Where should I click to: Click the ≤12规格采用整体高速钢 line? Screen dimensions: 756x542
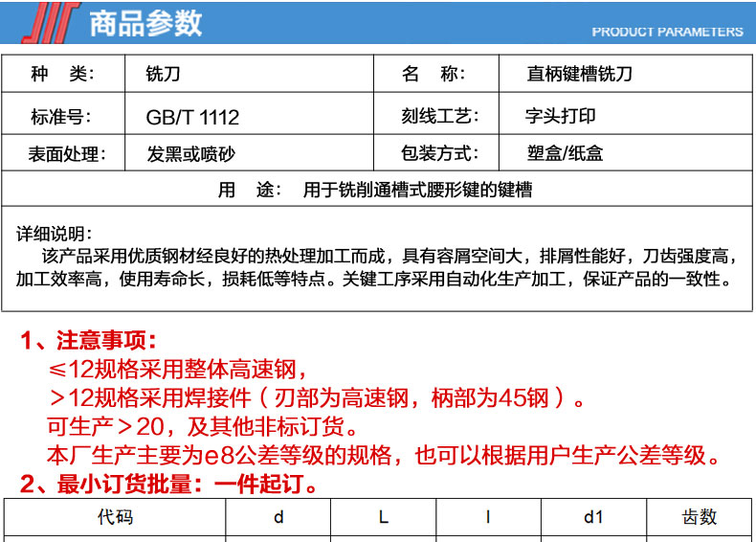pos(177,370)
